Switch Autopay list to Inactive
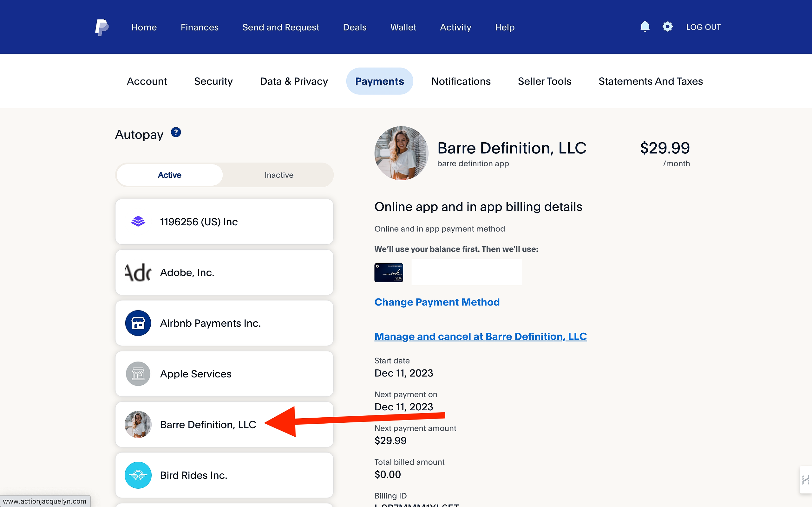This screenshot has height=507, width=812. [x=278, y=175]
